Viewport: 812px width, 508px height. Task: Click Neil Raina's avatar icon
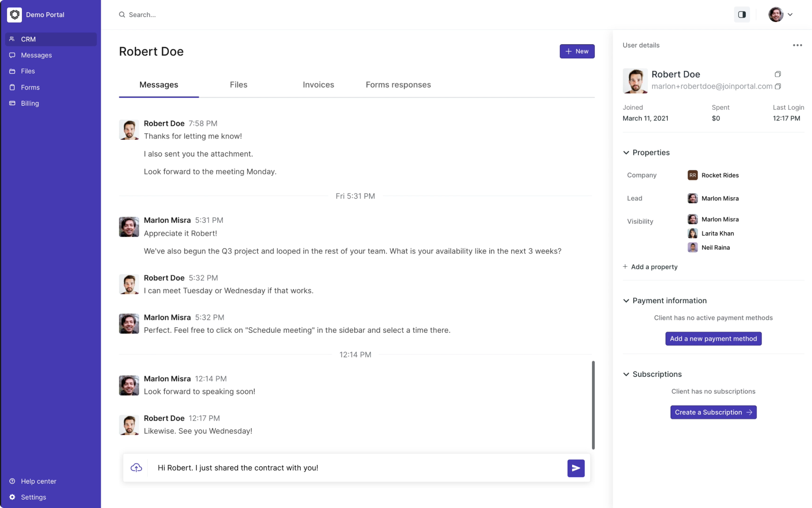pos(693,247)
